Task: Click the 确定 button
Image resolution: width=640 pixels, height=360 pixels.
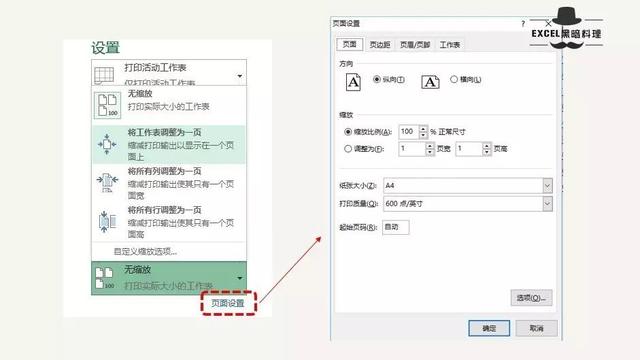Action: 489,328
